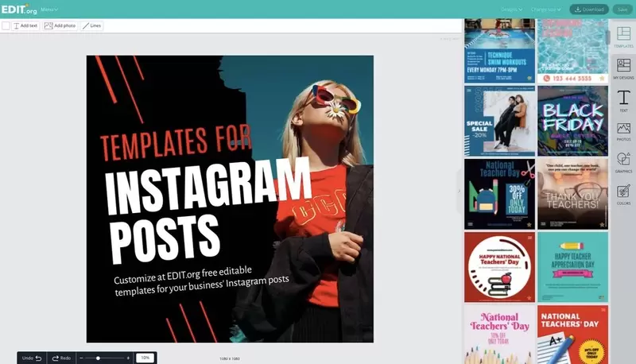
Task: Select the TEMPLATES FOR heading on canvas
Action: click(x=176, y=143)
